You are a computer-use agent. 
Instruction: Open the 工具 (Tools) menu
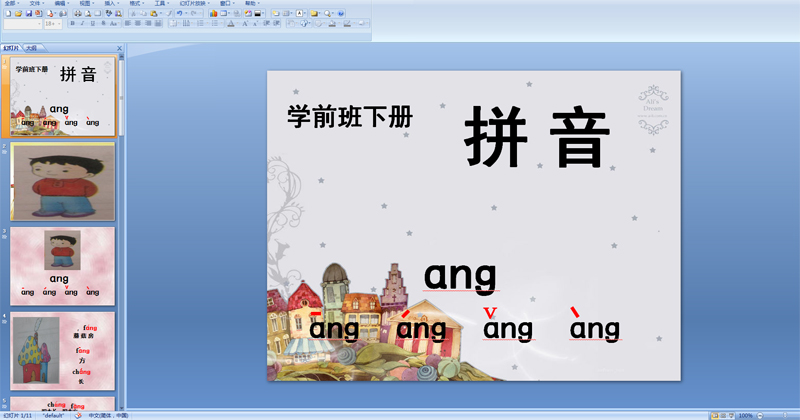160,4
